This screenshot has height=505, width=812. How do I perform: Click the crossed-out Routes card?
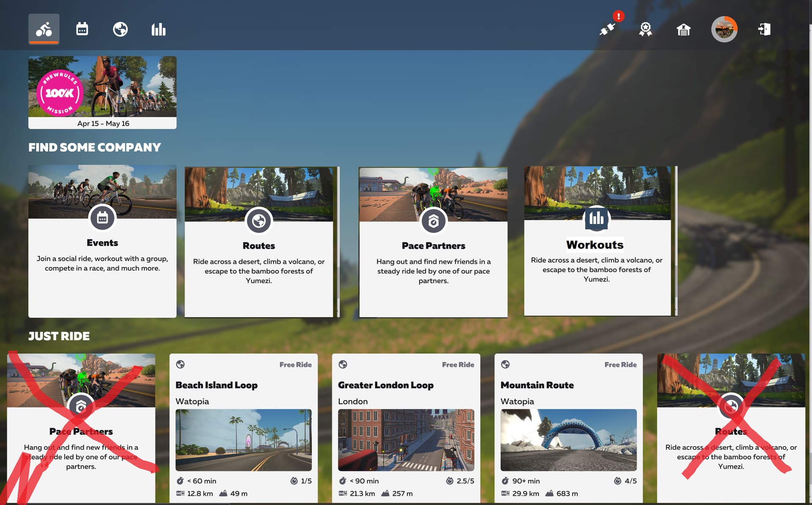(731, 429)
